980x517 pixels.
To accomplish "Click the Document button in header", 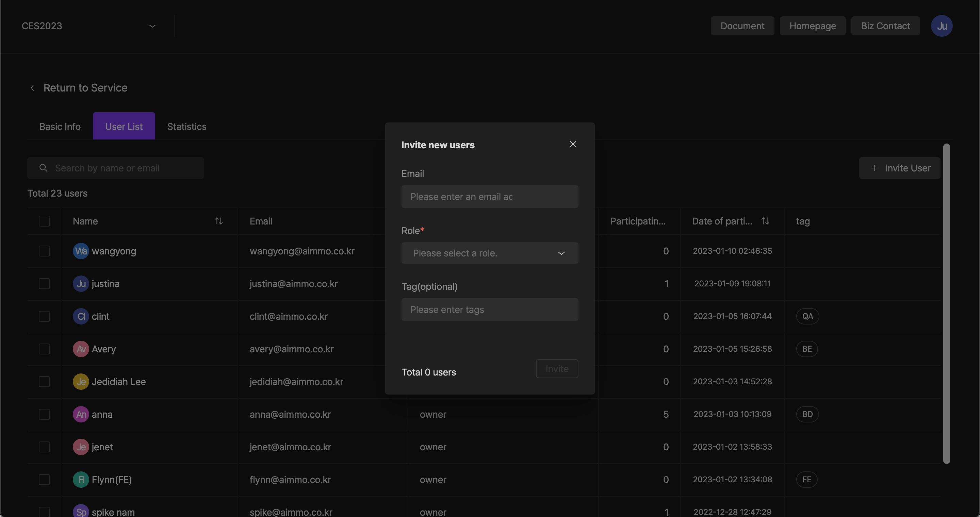I will (742, 26).
